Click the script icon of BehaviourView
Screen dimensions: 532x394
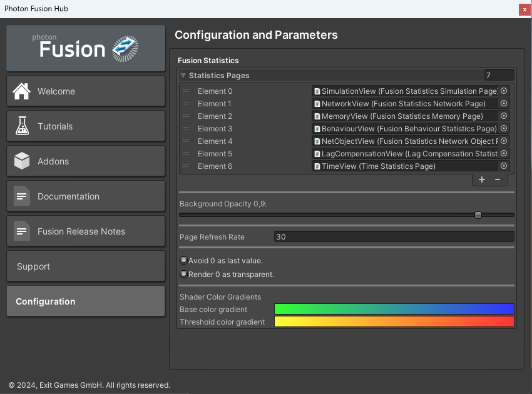click(x=317, y=129)
